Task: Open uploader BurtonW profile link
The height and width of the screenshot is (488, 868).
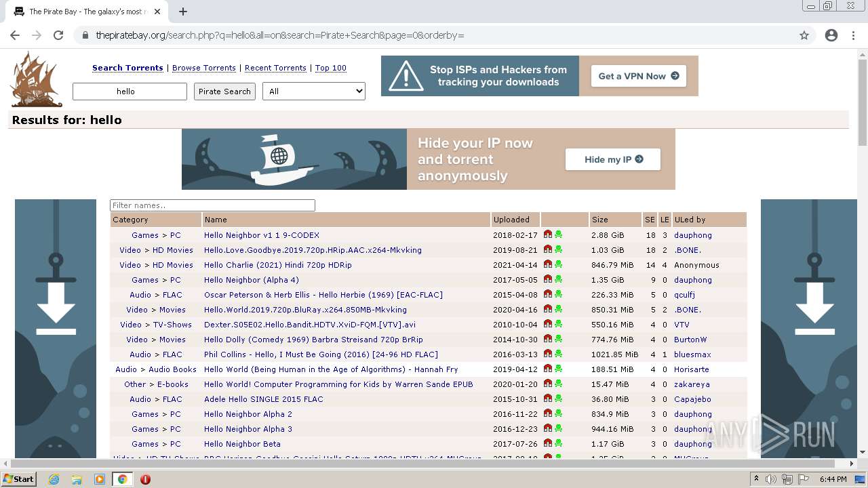Action: pyautogui.click(x=690, y=340)
